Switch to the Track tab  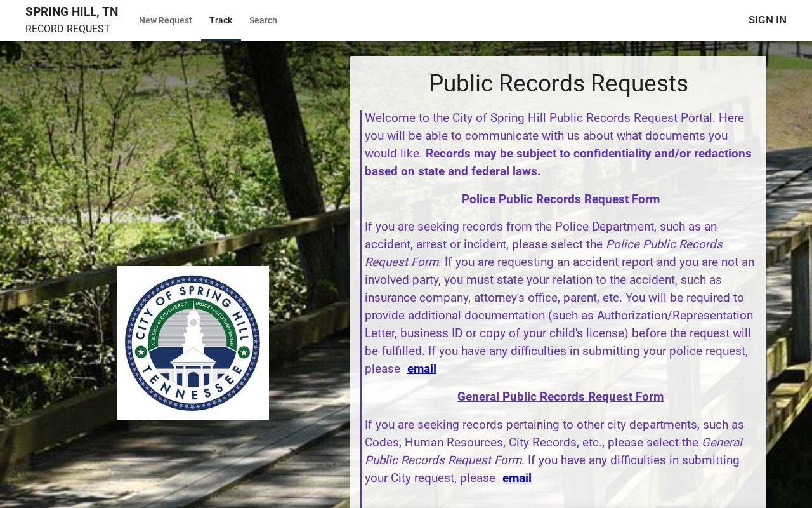click(221, 20)
